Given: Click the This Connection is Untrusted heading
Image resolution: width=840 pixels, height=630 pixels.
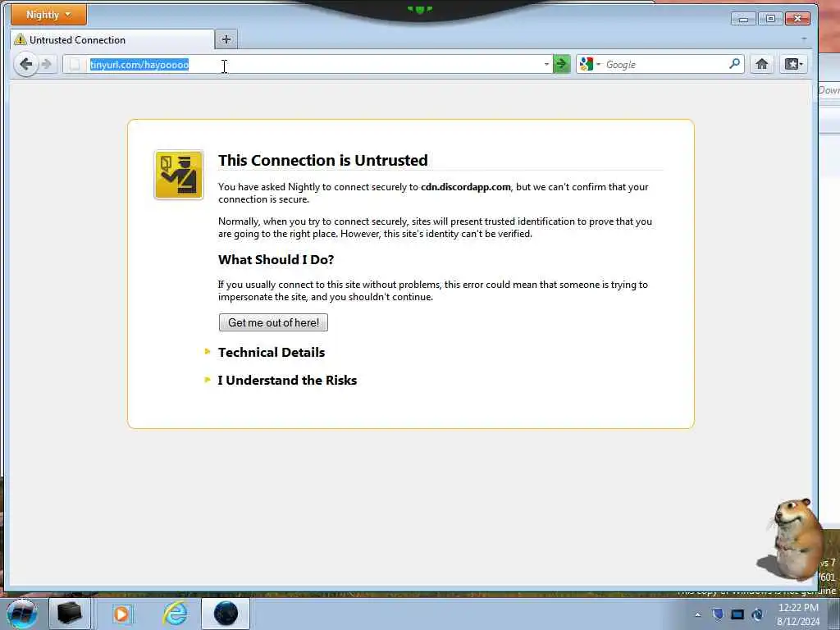Looking at the screenshot, I should (322, 160).
